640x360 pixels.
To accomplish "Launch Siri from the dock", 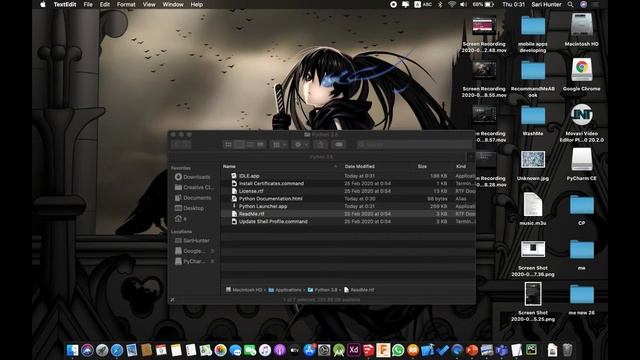I will pyautogui.click(x=87, y=350).
